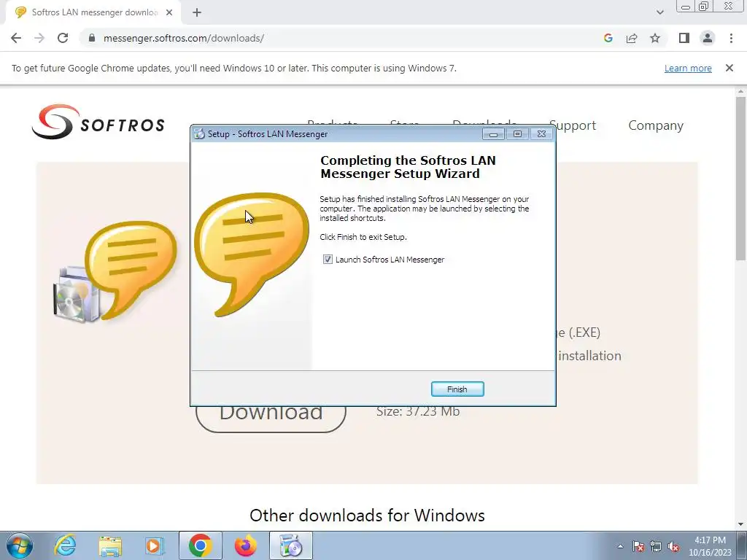Click the Google icon in address bar

[x=608, y=38]
